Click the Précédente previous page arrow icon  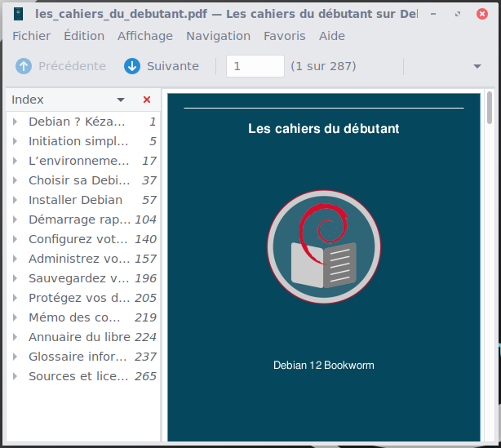pos(24,66)
